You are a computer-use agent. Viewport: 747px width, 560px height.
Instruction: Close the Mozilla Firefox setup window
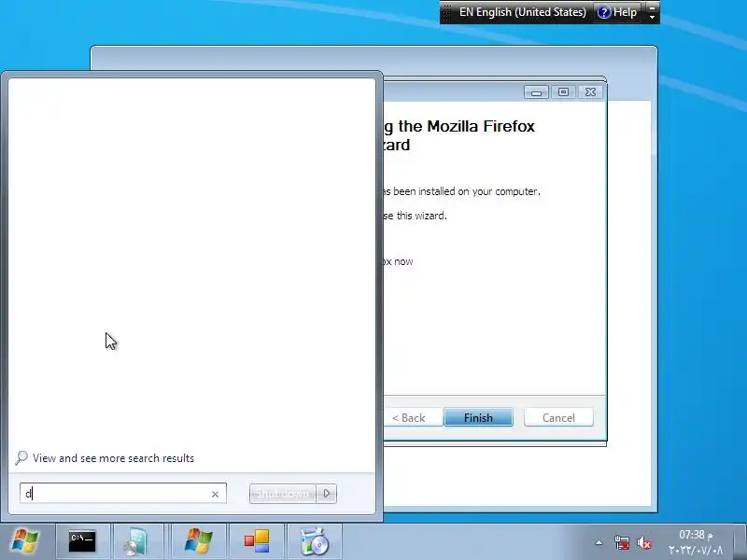[x=590, y=91]
